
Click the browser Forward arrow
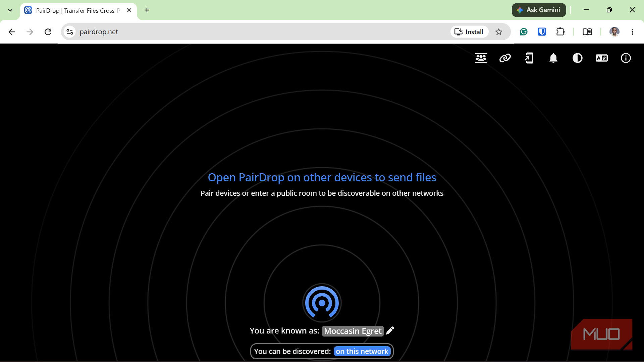click(x=30, y=32)
